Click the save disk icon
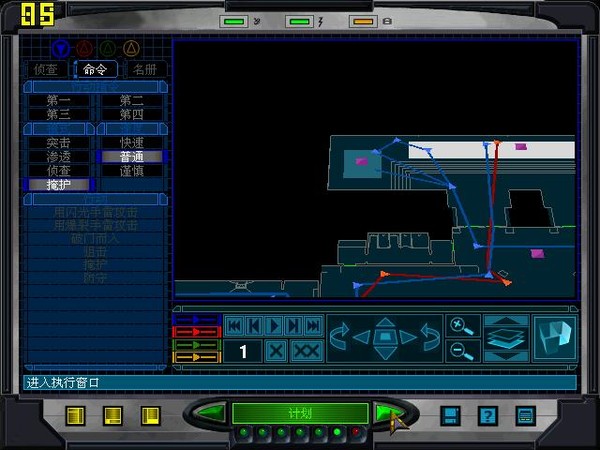The image size is (600, 450). (450, 415)
